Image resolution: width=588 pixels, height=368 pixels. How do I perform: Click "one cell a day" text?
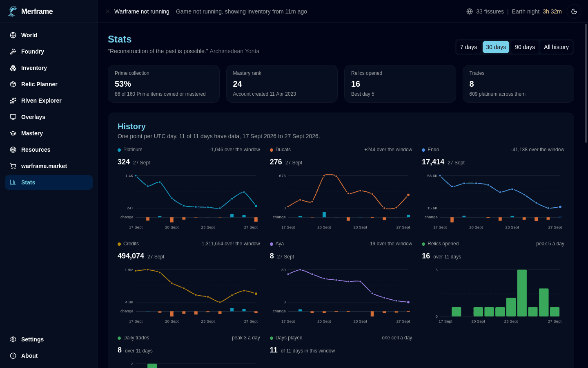click(397, 338)
